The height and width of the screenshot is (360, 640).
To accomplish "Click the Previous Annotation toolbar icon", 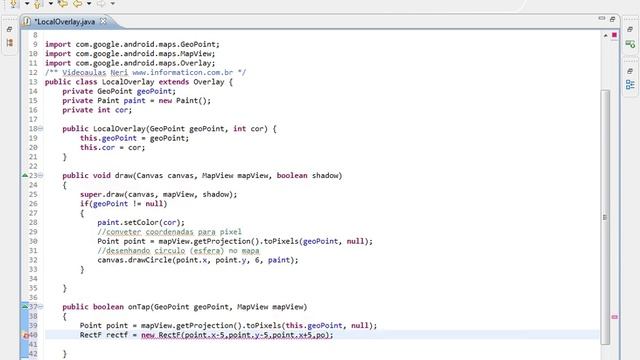I will 38,4.
